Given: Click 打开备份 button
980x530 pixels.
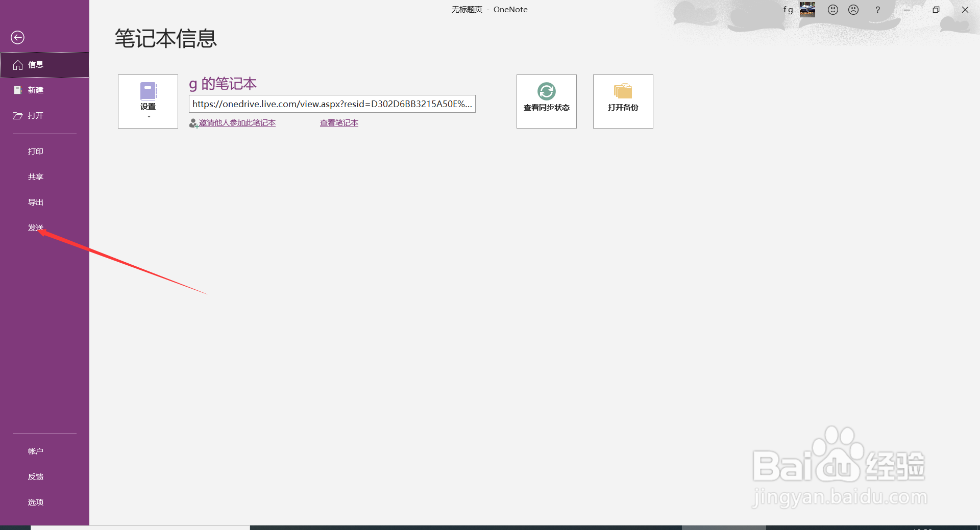Looking at the screenshot, I should click(x=623, y=102).
